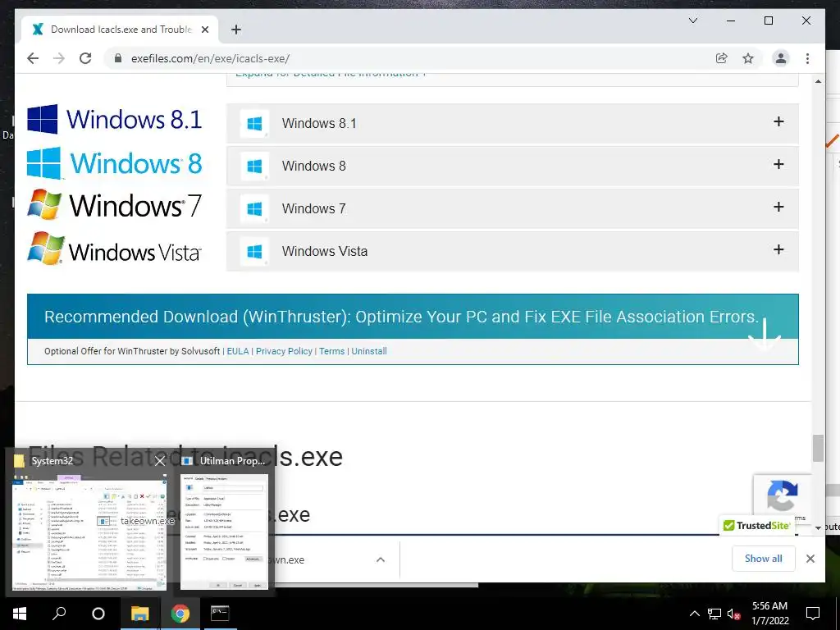Open the Privacy Policy link
This screenshot has height=630, width=840.
[x=284, y=351]
